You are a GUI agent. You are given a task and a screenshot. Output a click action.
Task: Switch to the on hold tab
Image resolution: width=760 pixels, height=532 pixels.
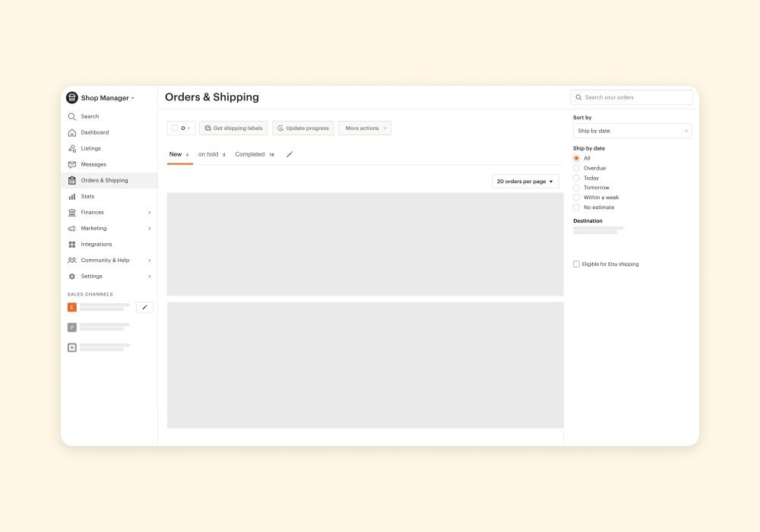(x=212, y=154)
